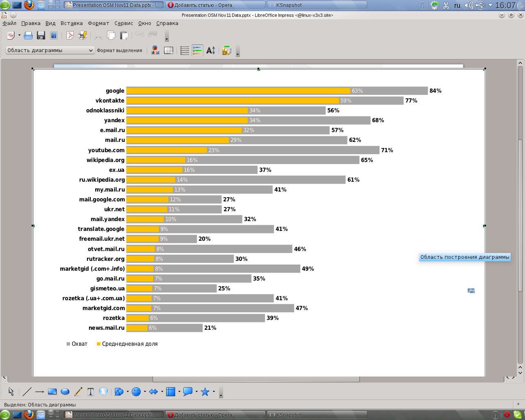
Task: Export directly as PDF
Action: tap(70, 36)
